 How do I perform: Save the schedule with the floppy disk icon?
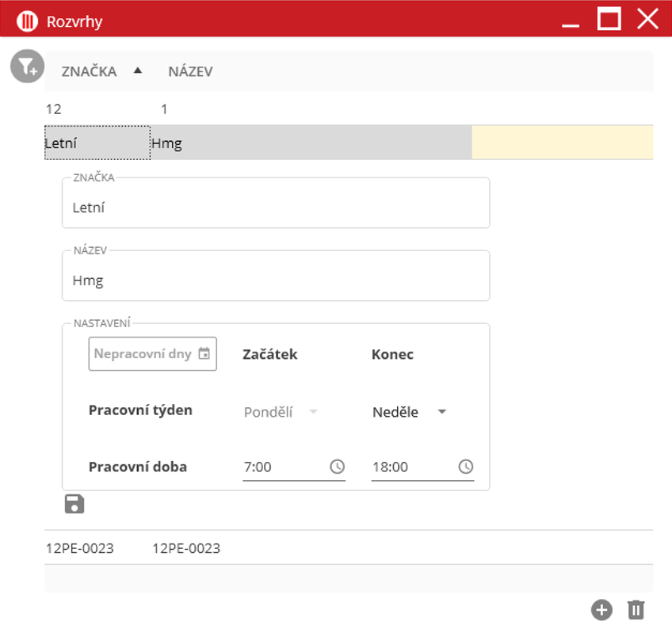point(74,504)
